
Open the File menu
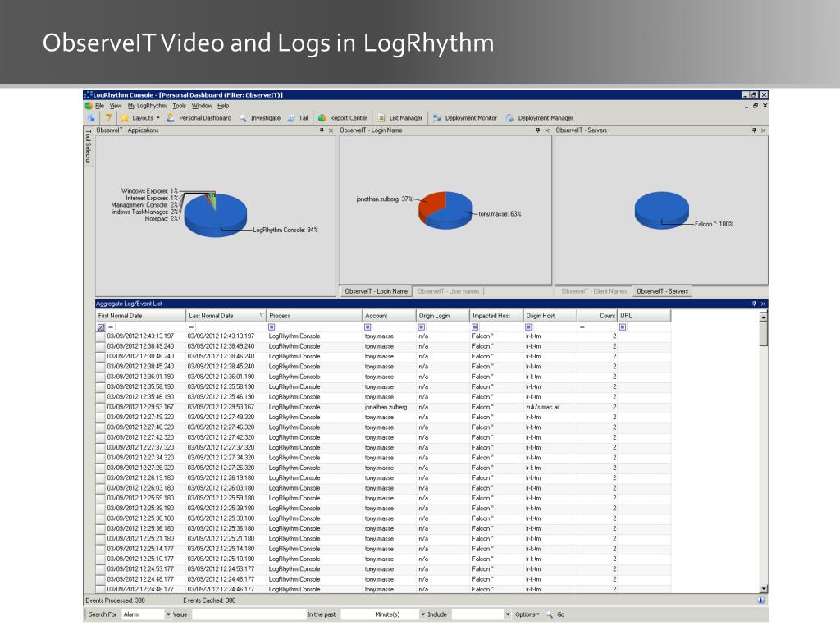click(x=99, y=106)
